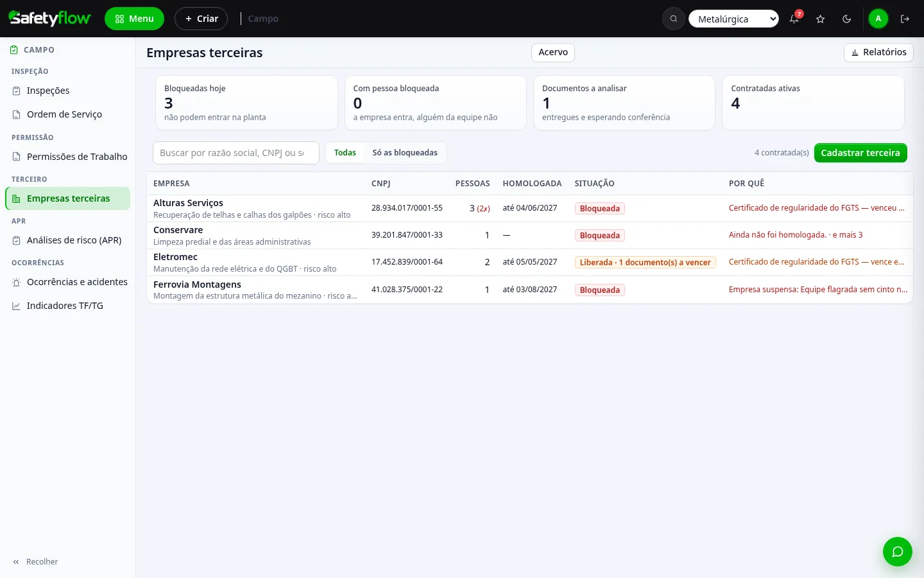The height and width of the screenshot is (578, 924).
Task: Open the notifications bell
Action: (x=794, y=19)
